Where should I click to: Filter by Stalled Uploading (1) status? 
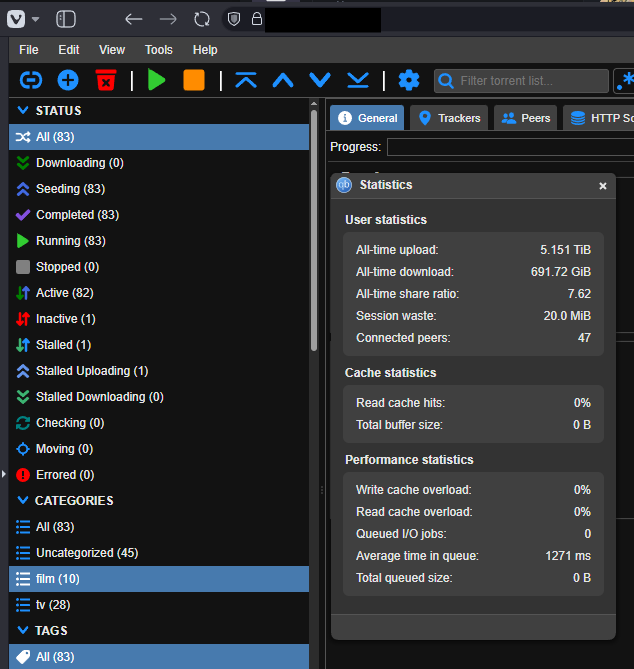tap(159, 371)
